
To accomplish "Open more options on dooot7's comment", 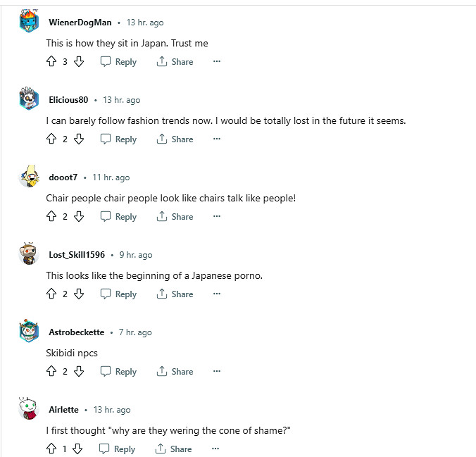I will (x=217, y=217).
